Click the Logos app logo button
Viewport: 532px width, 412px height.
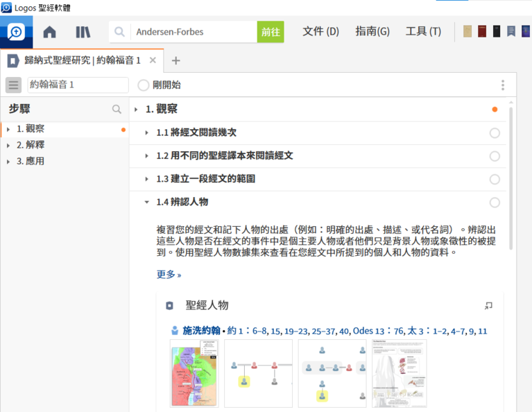pyautogui.click(x=16, y=32)
